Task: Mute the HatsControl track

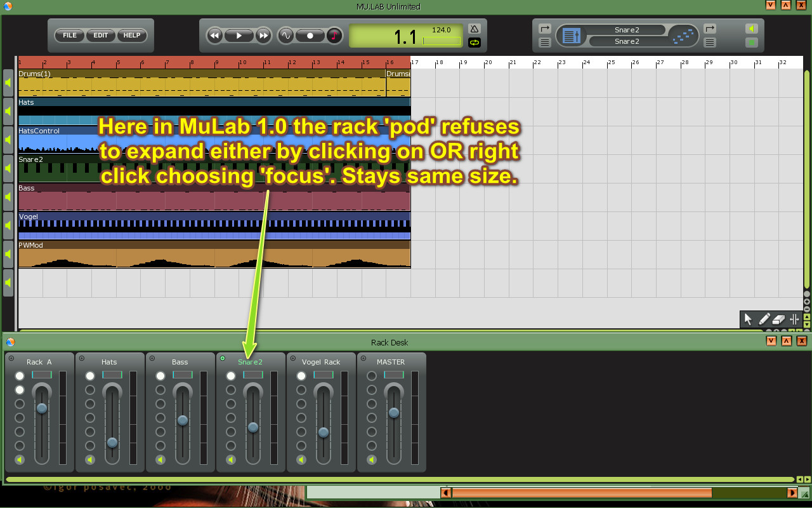Action: (8, 140)
